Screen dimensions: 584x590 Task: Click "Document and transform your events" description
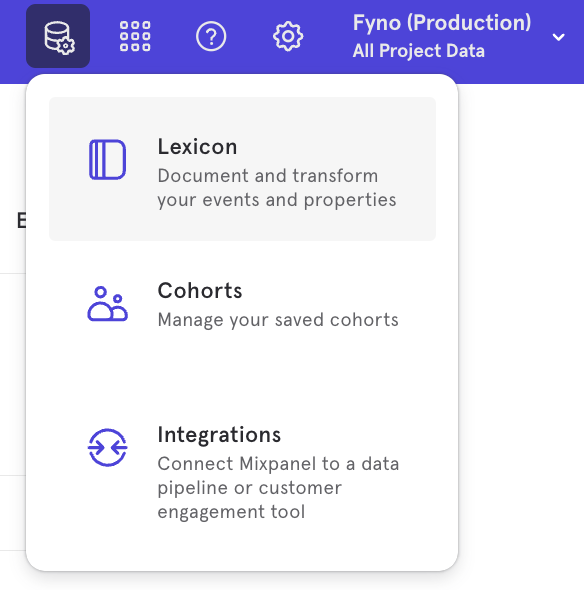(277, 188)
